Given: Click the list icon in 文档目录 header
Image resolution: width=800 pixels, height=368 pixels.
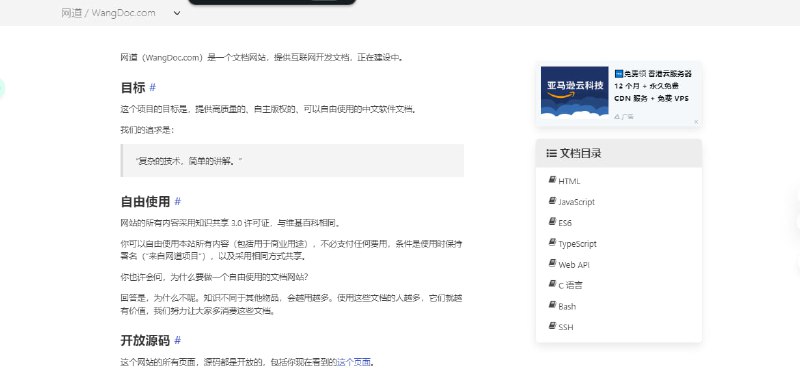Looking at the screenshot, I should tap(551, 153).
